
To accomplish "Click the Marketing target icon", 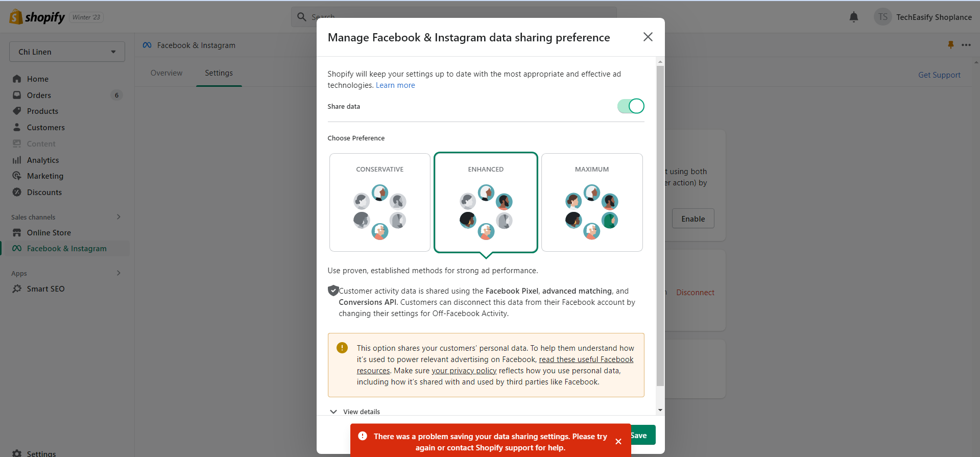I will click(x=17, y=176).
